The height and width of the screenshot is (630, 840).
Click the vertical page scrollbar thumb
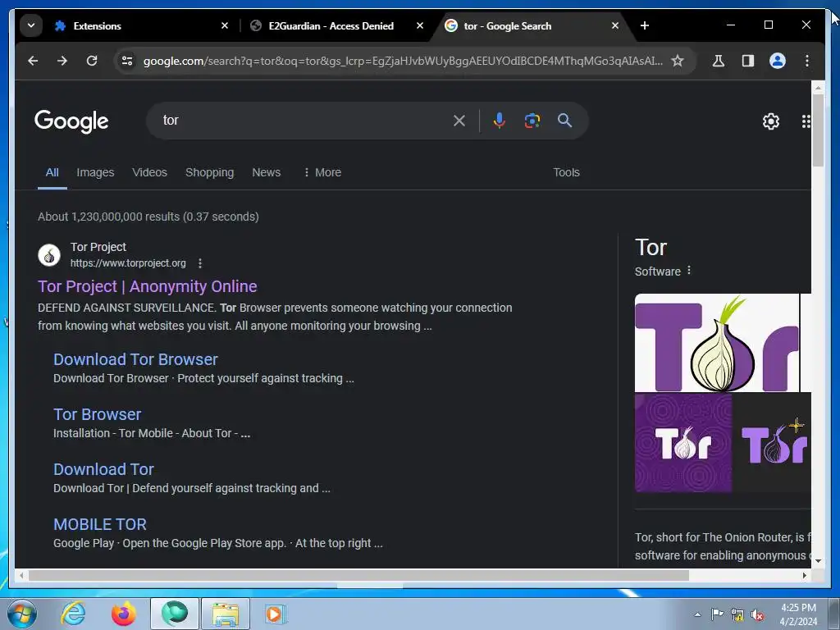click(818, 130)
